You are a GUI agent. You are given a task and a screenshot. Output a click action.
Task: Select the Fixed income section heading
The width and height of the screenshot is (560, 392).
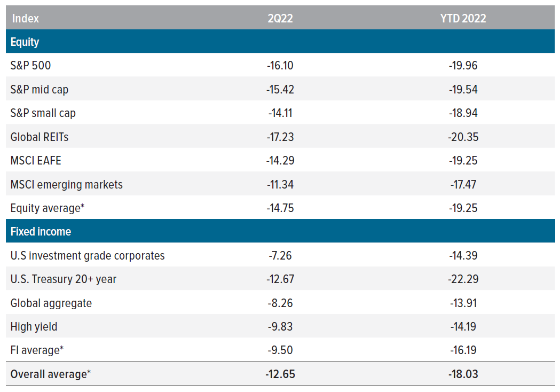41,232
